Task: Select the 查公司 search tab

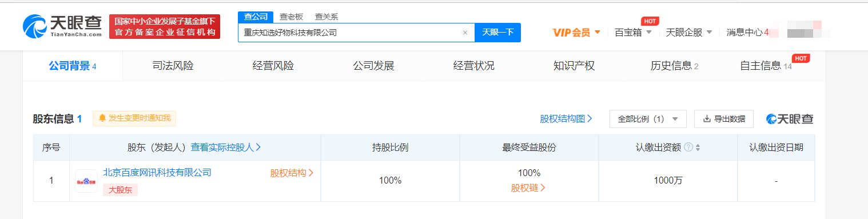Action: pos(256,17)
